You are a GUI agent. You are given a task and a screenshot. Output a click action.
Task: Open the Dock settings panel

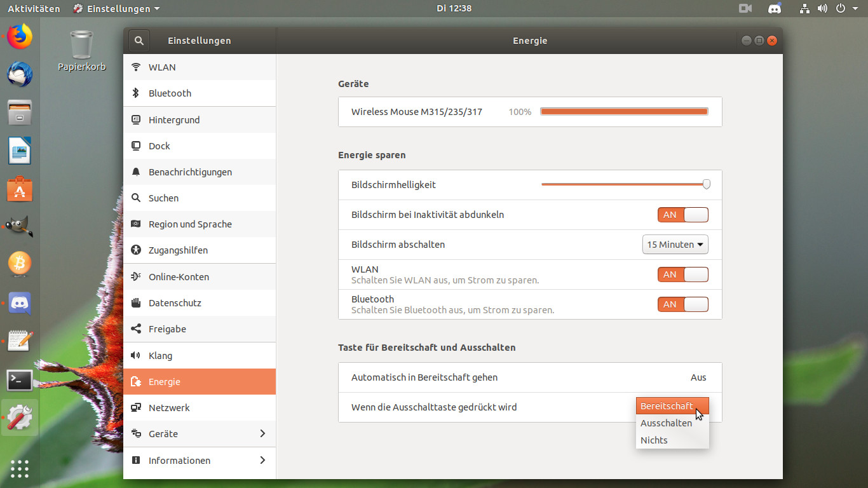200,146
